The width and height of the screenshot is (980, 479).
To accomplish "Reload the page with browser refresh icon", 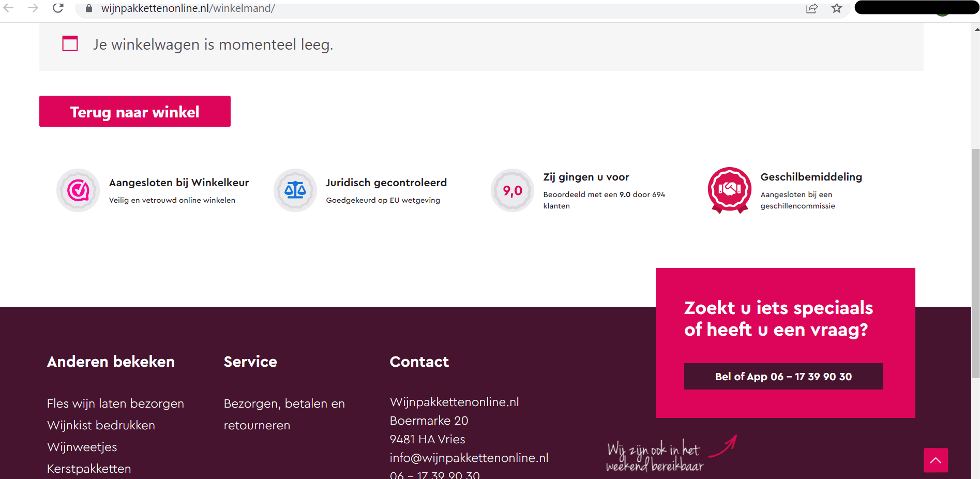I will pyautogui.click(x=58, y=8).
